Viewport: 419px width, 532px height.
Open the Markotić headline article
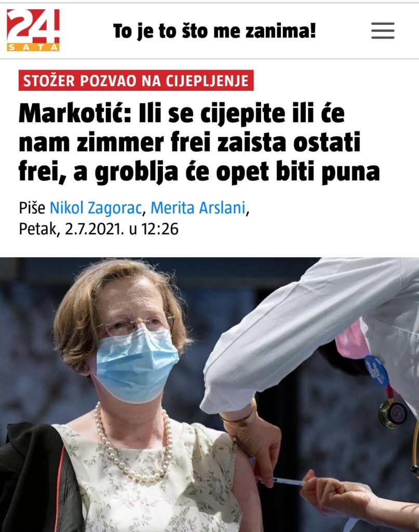coord(199,143)
